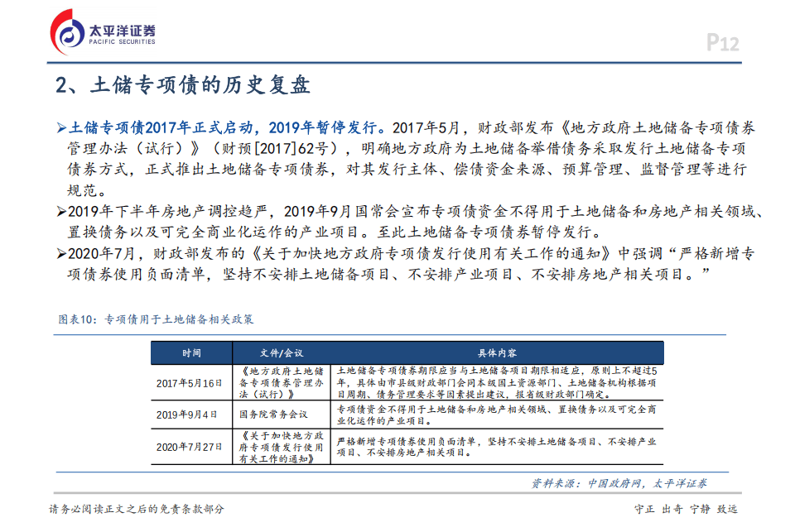Viewport: 795px width, 532px height.
Task: Click the 文件/会议 table column header
Action: 282,352
